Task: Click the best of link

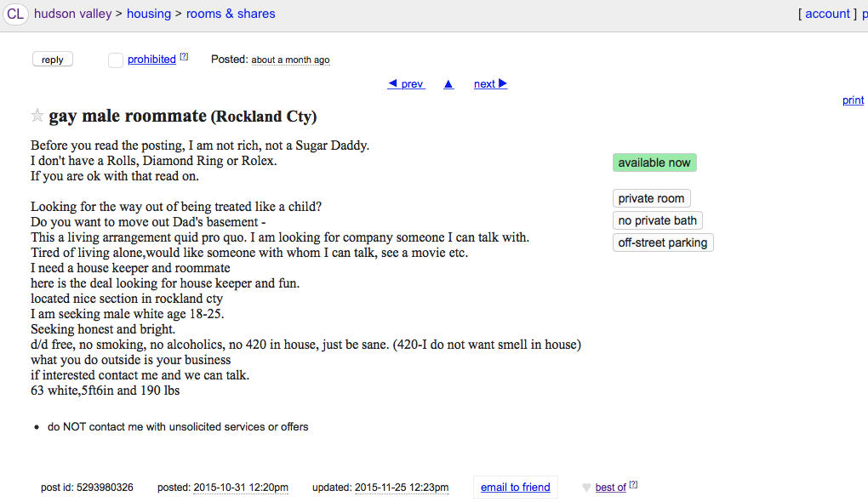Action: (x=610, y=488)
